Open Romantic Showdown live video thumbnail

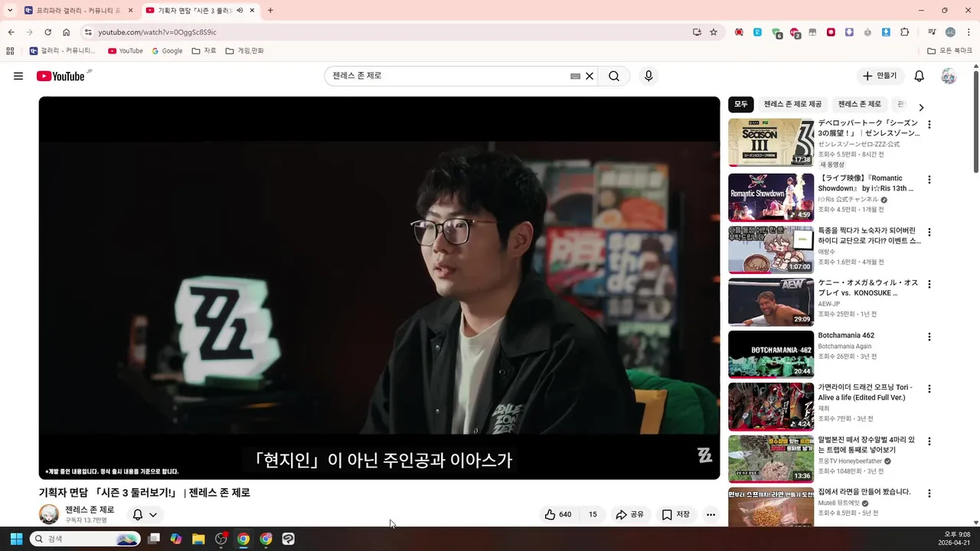tap(771, 197)
